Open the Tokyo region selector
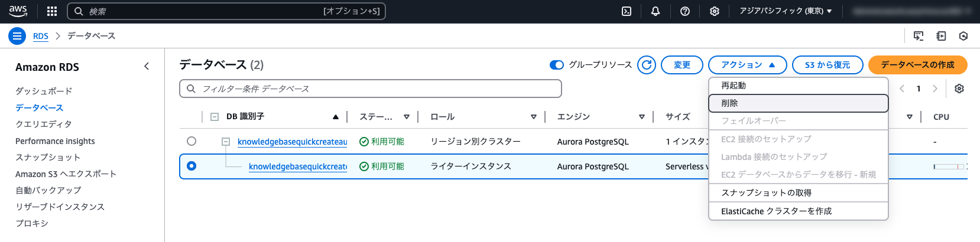 coord(786,11)
